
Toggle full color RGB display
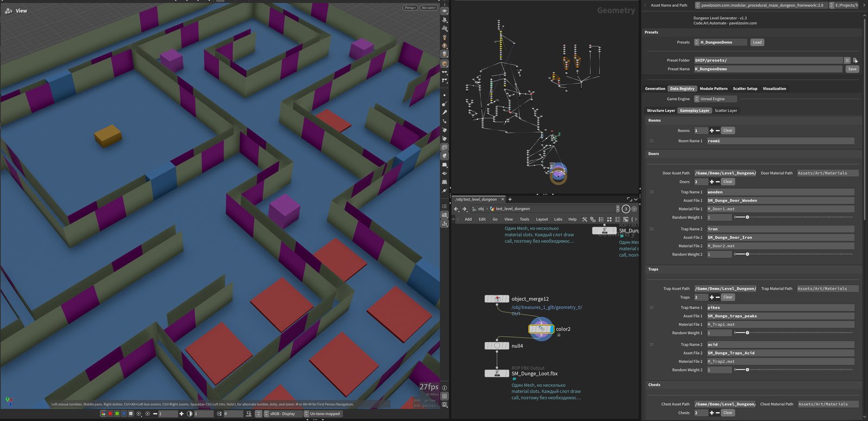[103, 413]
